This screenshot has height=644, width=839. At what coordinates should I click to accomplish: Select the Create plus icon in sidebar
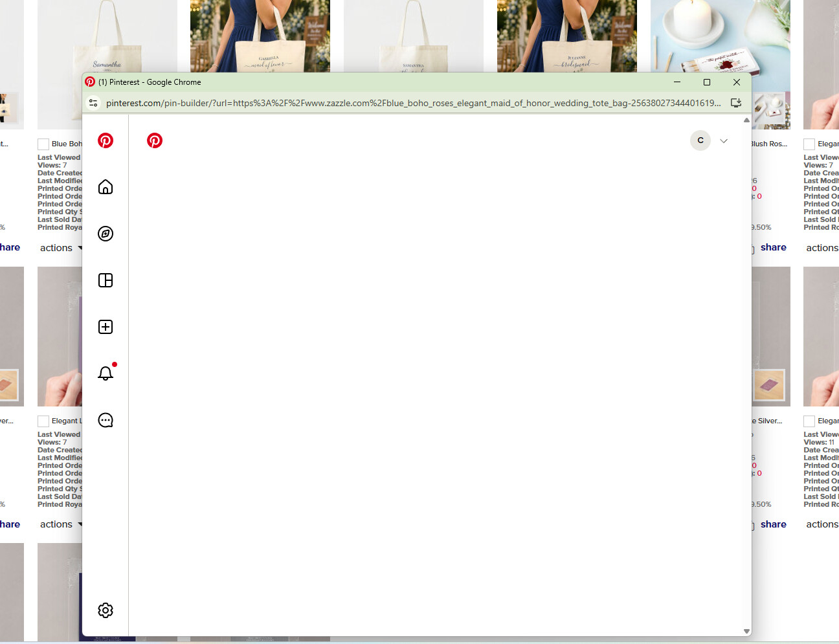coord(106,327)
